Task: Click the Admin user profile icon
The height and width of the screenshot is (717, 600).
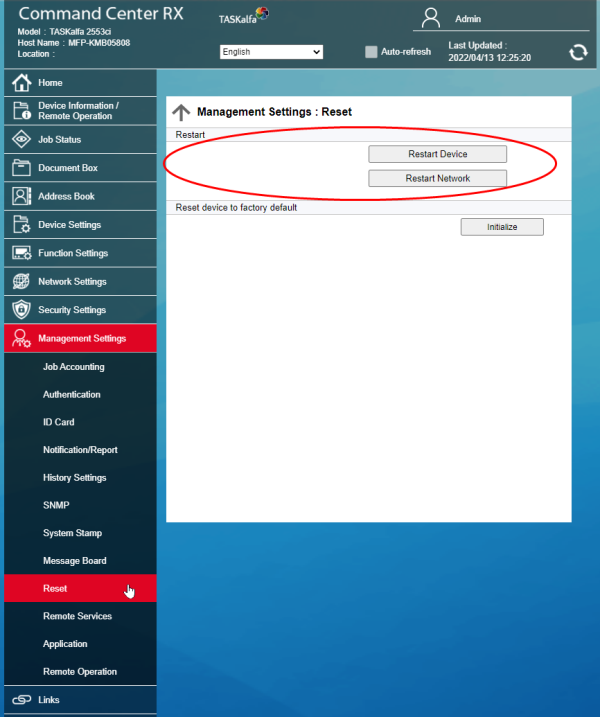Action: 431,18
